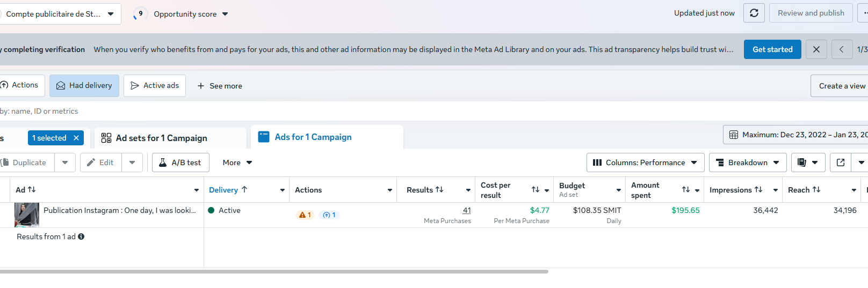Toggle the Active ads filter

pyautogui.click(x=155, y=86)
